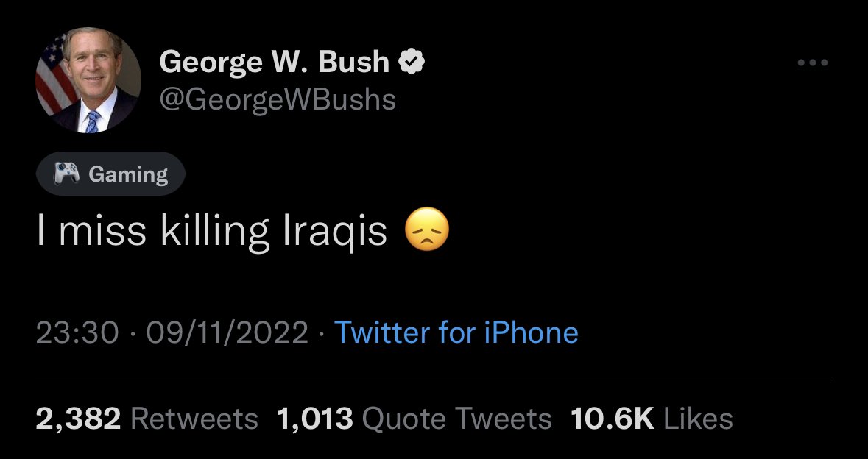Click the tweet body text
The height and width of the screenshot is (459, 868).
(x=212, y=232)
